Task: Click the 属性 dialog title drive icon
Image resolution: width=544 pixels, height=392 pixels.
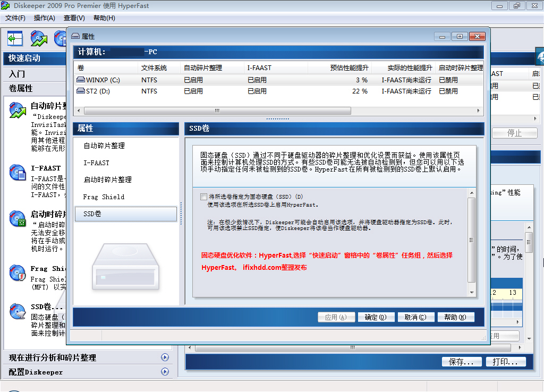Action: pos(75,36)
